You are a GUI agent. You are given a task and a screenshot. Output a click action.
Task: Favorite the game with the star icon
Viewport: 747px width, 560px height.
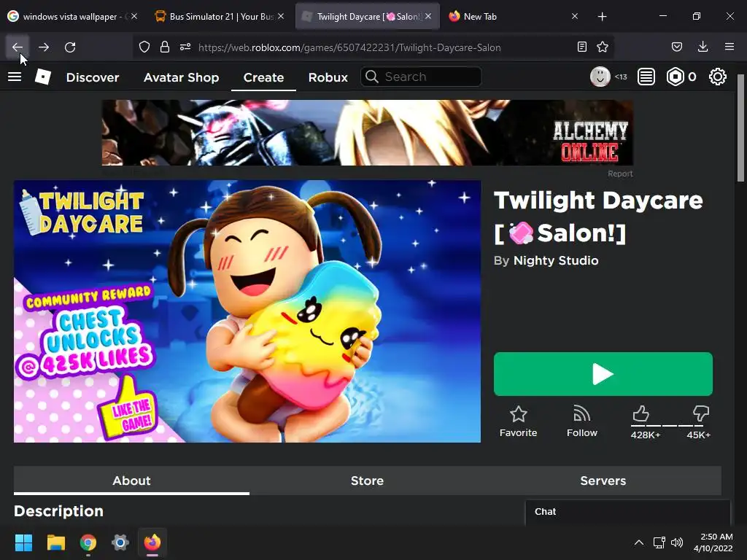pyautogui.click(x=519, y=414)
